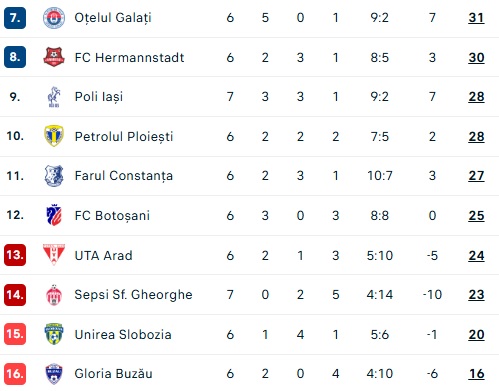Image resolution: width=499 pixels, height=391 pixels.
Task: Select the Poli Iași horse emblem
Action: 54,97
